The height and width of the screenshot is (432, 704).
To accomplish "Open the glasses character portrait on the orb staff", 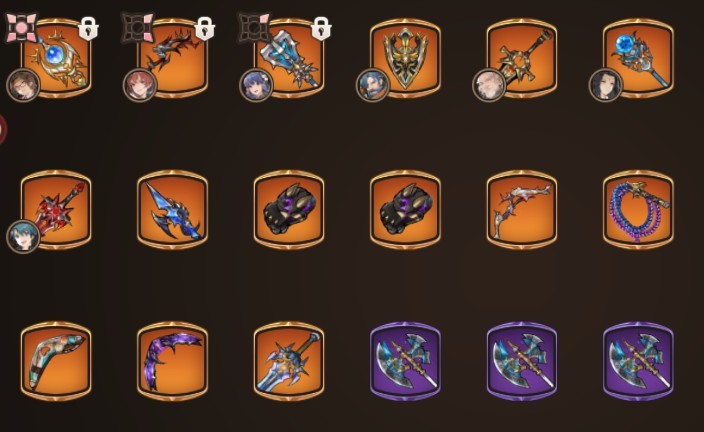I will [23, 85].
